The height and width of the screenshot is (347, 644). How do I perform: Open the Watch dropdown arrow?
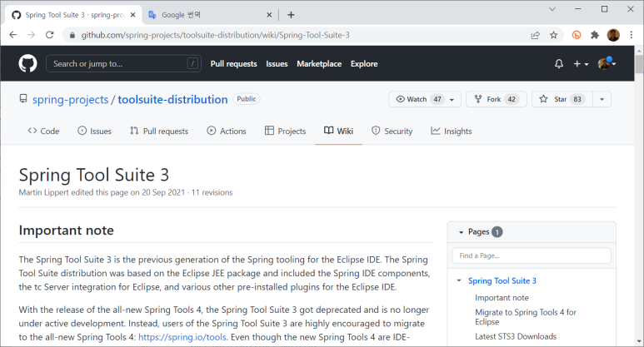point(452,99)
